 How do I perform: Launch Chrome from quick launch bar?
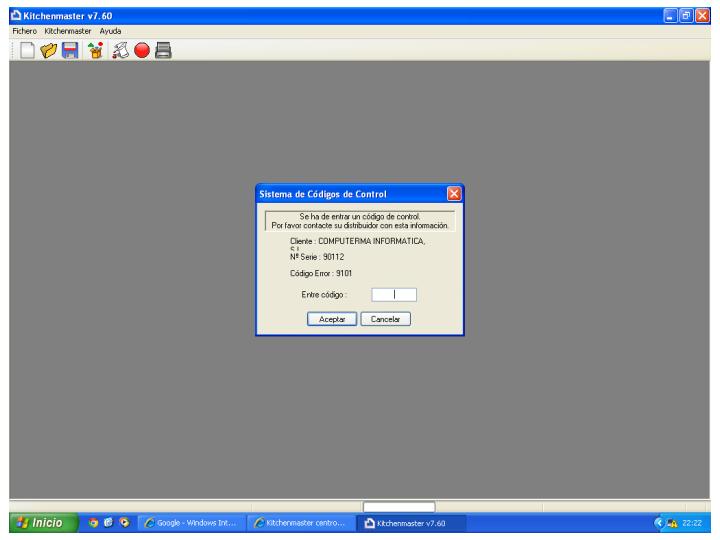(93, 523)
